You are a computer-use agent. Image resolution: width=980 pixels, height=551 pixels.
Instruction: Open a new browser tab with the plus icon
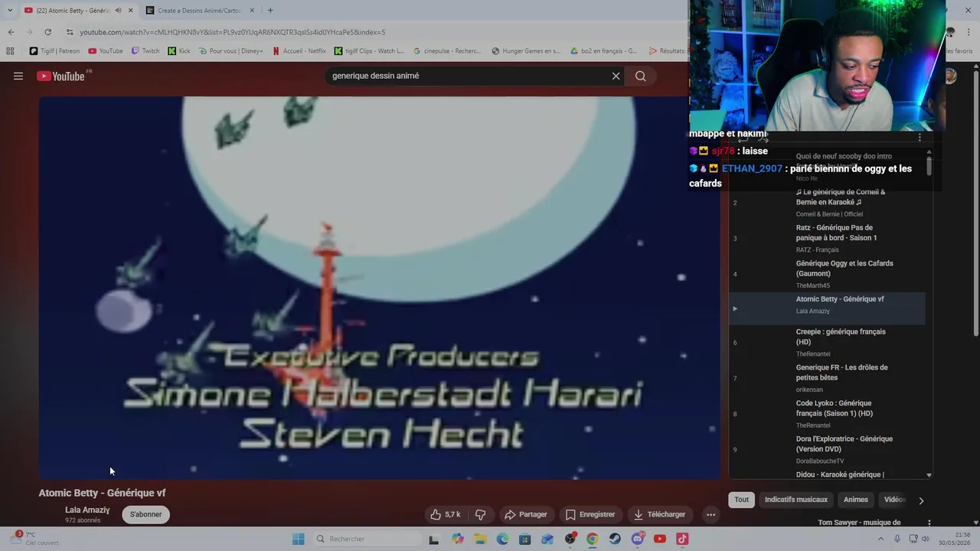click(270, 10)
